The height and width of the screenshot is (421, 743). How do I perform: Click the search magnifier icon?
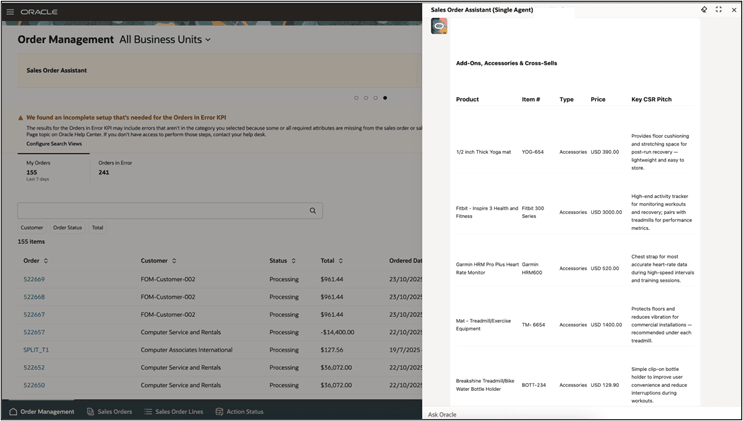coord(313,210)
